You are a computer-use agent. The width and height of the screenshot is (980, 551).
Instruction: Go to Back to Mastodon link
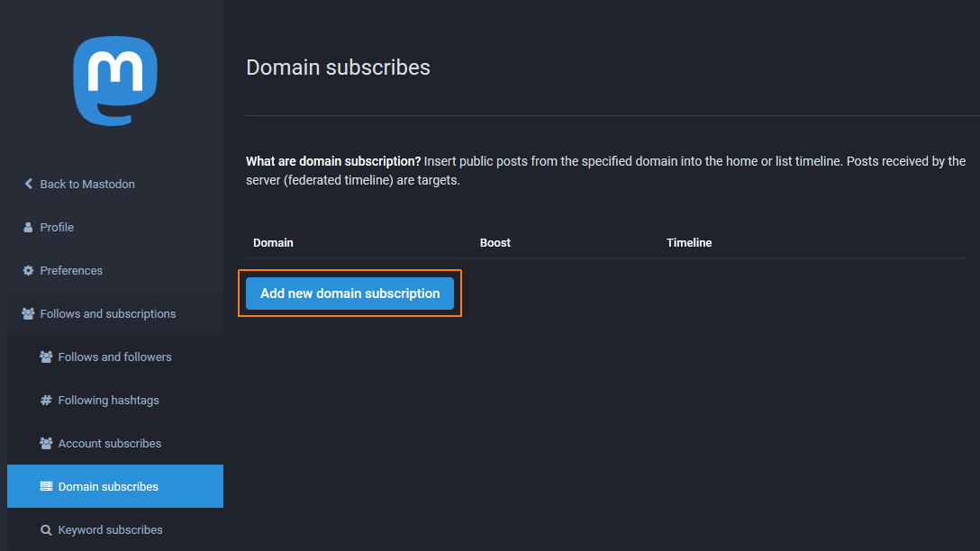click(87, 184)
